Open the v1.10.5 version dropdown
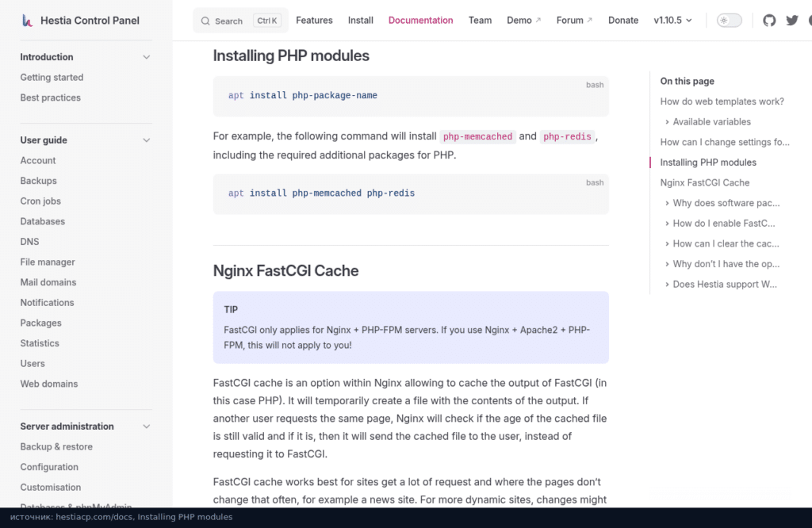812x528 pixels. (x=672, y=20)
